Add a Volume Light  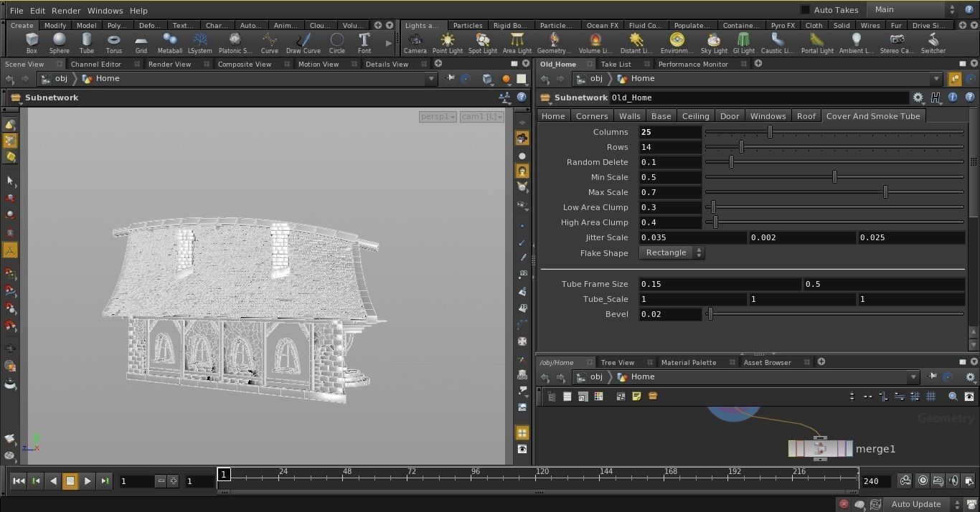click(x=595, y=43)
